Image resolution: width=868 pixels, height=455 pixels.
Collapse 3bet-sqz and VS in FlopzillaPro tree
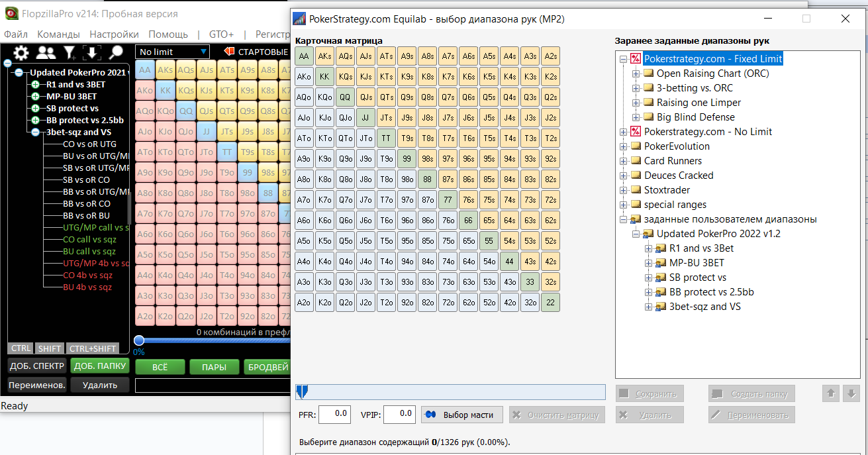tap(34, 132)
